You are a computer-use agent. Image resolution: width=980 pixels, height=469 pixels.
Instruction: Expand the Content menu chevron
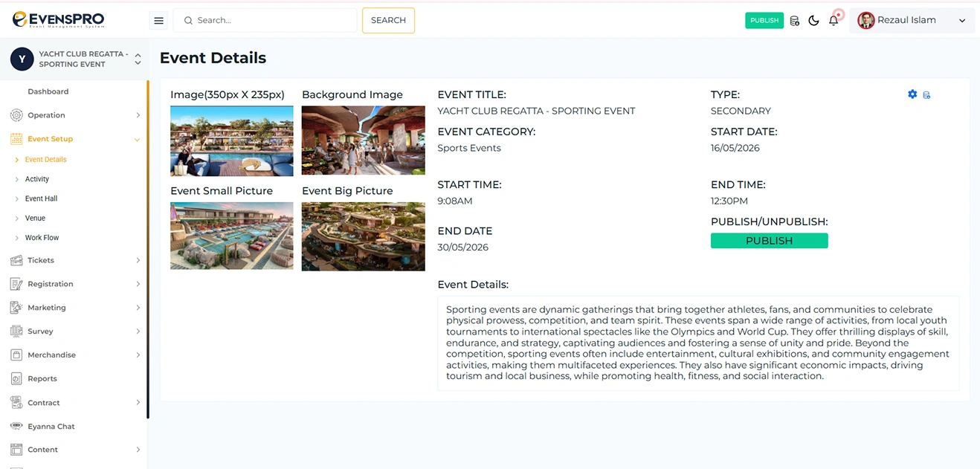click(138, 450)
